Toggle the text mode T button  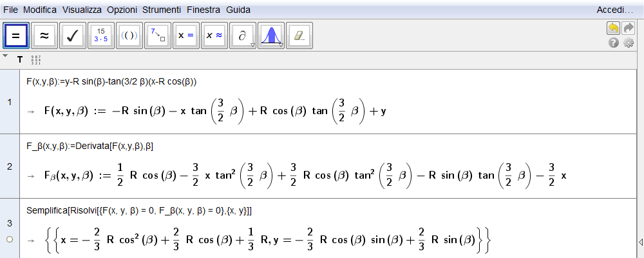pyautogui.click(x=20, y=60)
